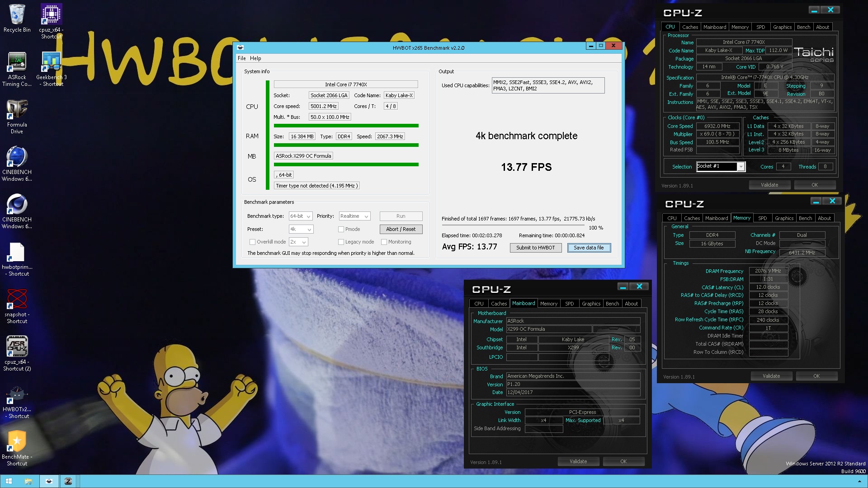Open About tab in CPU-Z Memory window
This screenshot has height=488, width=868.
[825, 218]
